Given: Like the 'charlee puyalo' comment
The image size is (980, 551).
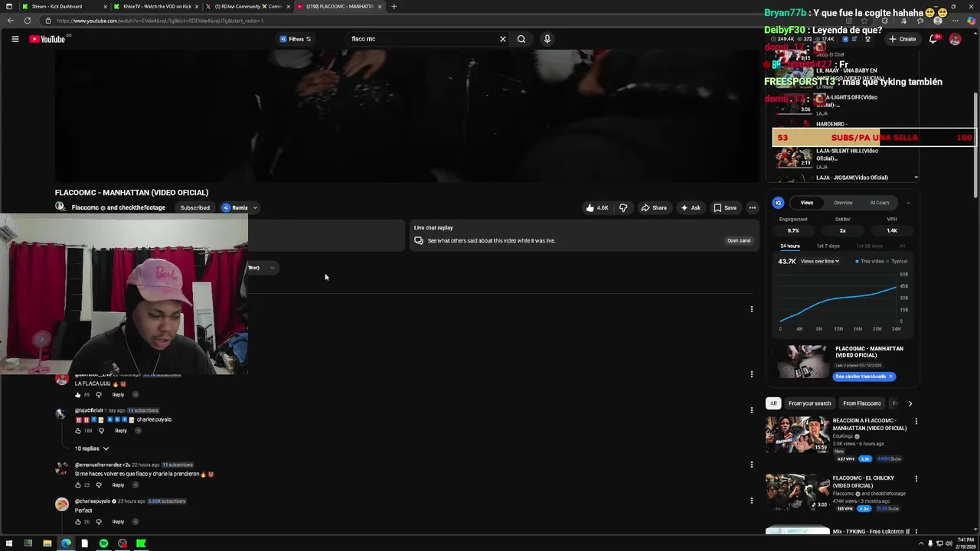Looking at the screenshot, I should 77,431.
